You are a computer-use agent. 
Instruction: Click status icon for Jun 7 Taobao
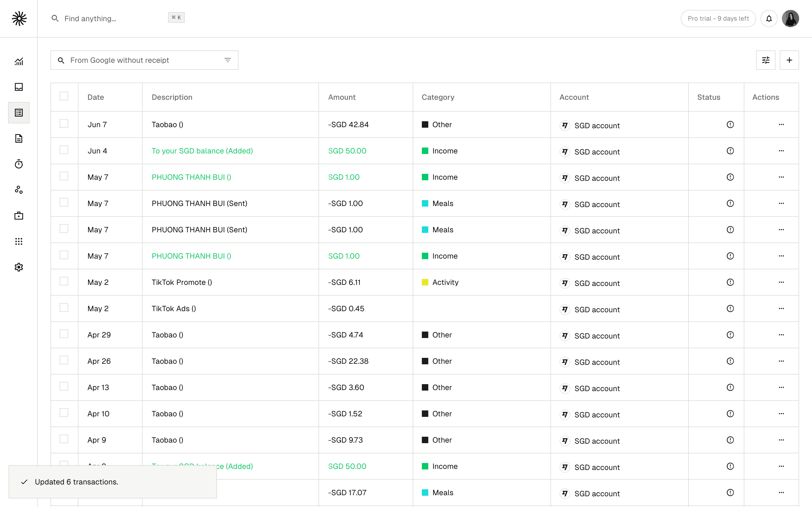pos(730,124)
